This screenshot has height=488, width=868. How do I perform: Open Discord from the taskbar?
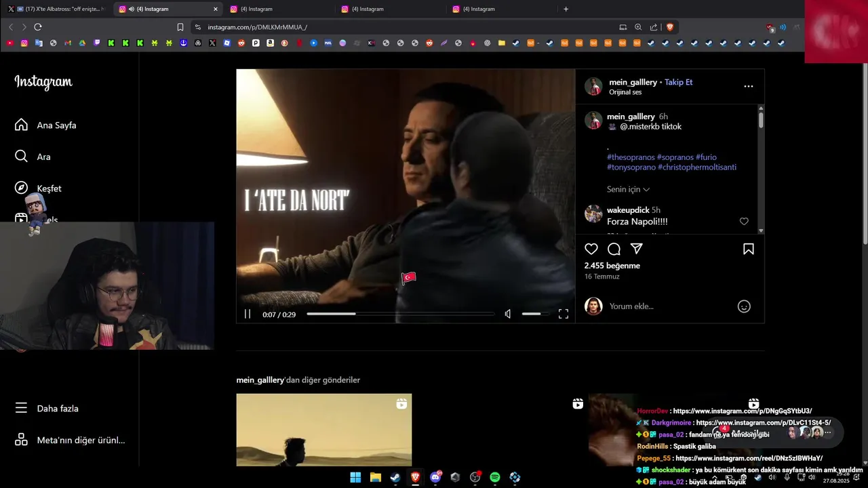435,477
